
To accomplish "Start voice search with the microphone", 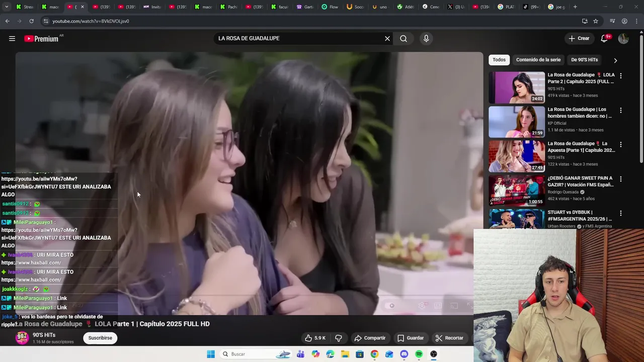I will (426, 39).
